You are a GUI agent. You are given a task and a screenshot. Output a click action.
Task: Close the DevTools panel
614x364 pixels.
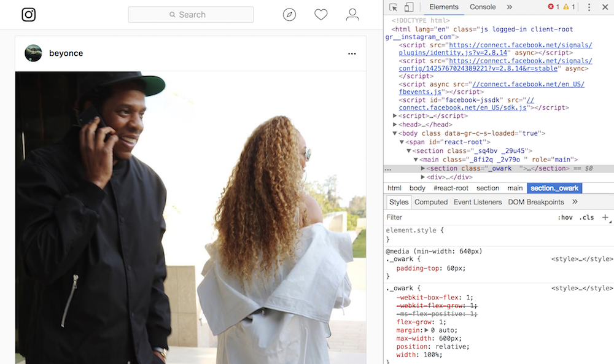click(605, 7)
